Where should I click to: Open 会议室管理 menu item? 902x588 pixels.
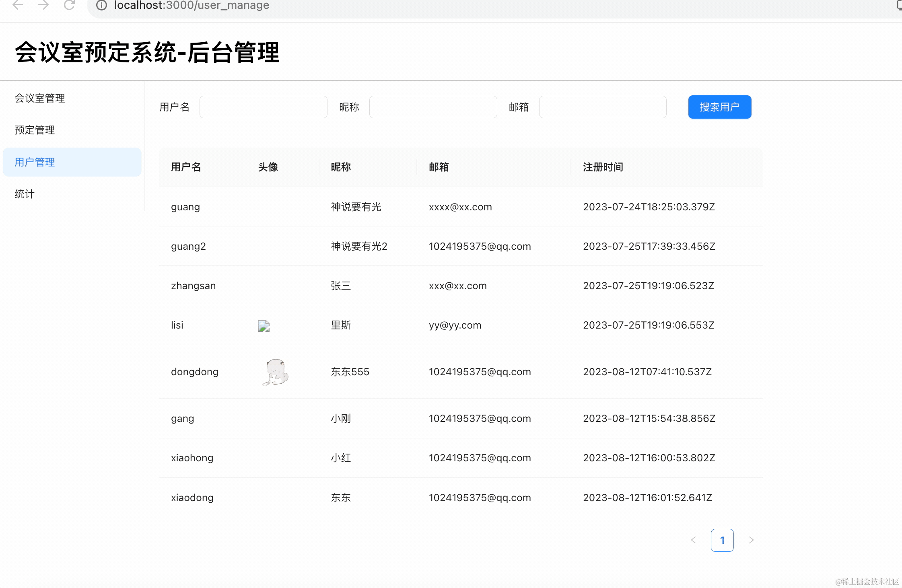tap(40, 98)
